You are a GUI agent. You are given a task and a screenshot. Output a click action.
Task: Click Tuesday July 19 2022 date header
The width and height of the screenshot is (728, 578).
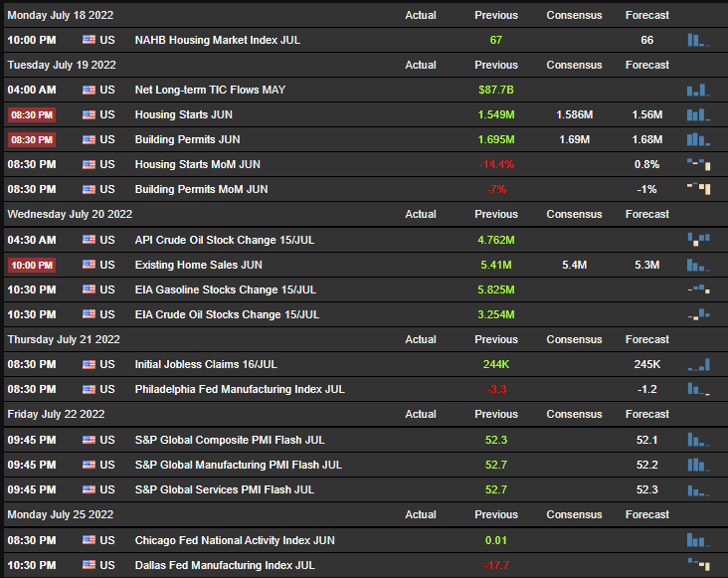pyautogui.click(x=62, y=65)
